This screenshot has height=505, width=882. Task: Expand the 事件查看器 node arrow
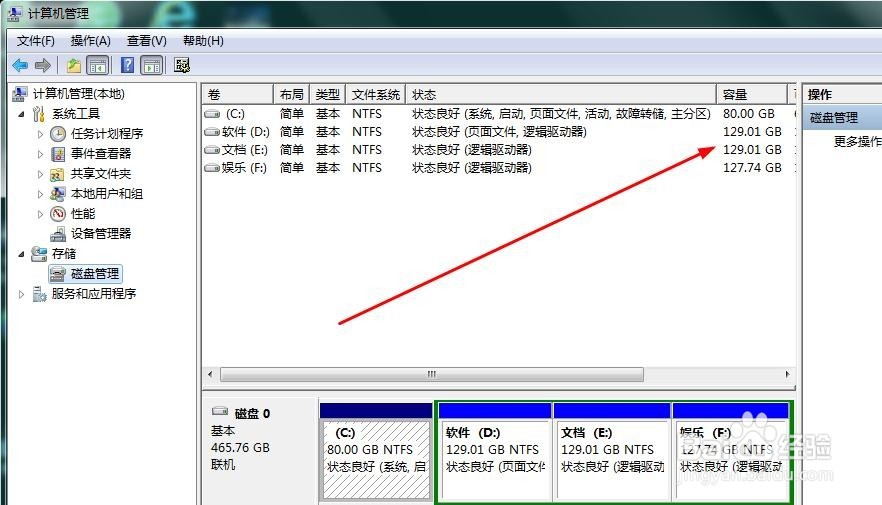click(40, 154)
